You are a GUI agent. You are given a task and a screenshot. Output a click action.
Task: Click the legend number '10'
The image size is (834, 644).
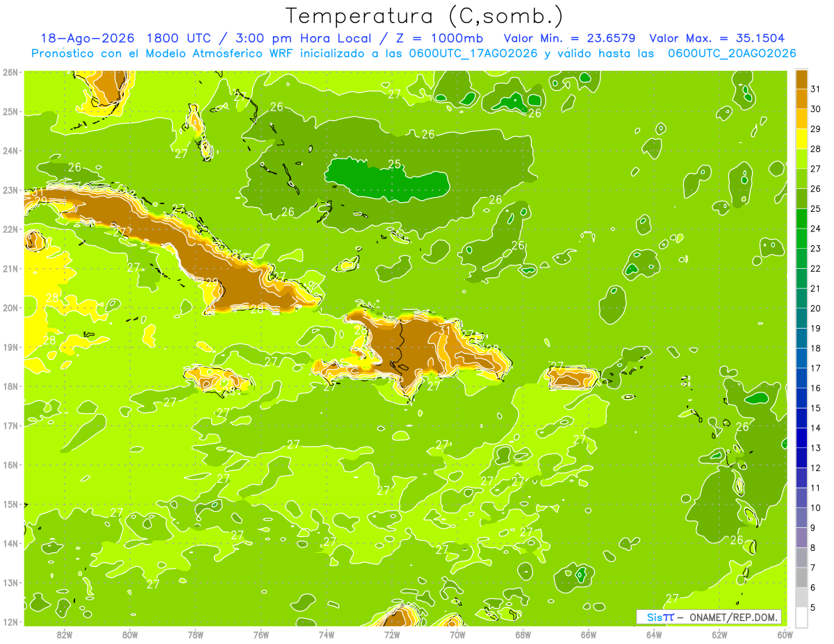coord(816,509)
